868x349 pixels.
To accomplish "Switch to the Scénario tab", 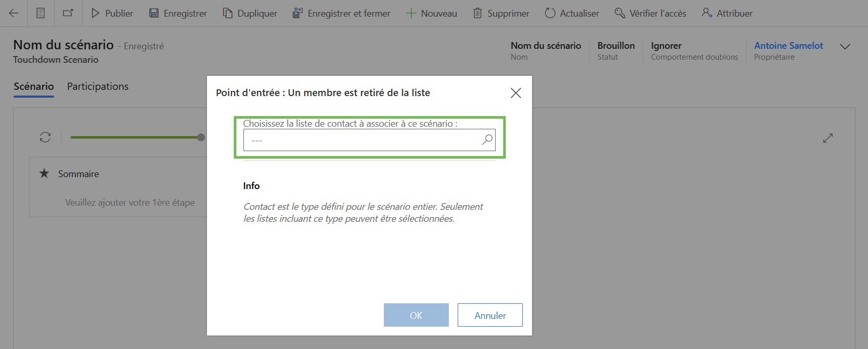I will point(34,86).
